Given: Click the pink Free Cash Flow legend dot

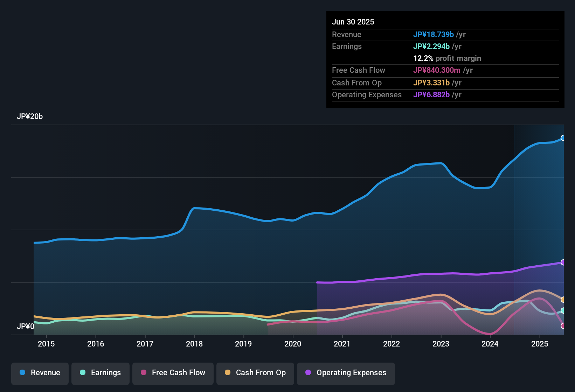Looking at the screenshot, I should pyautogui.click(x=143, y=373).
